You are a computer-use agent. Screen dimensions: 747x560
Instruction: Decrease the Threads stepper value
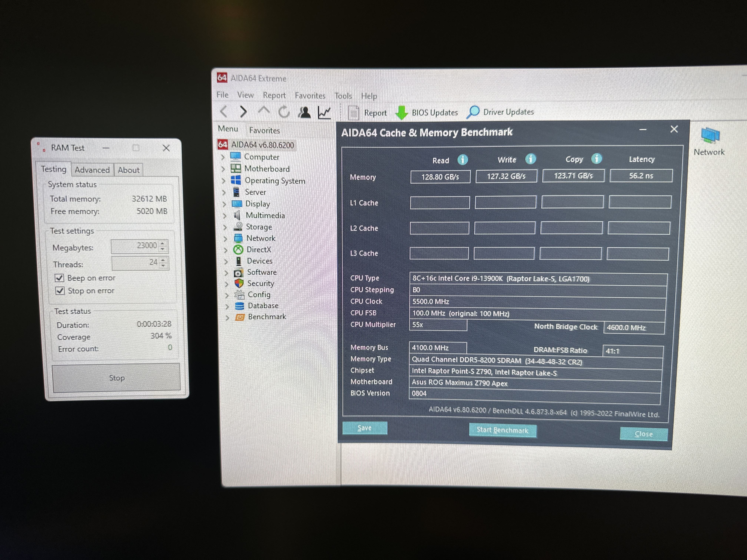tap(163, 265)
